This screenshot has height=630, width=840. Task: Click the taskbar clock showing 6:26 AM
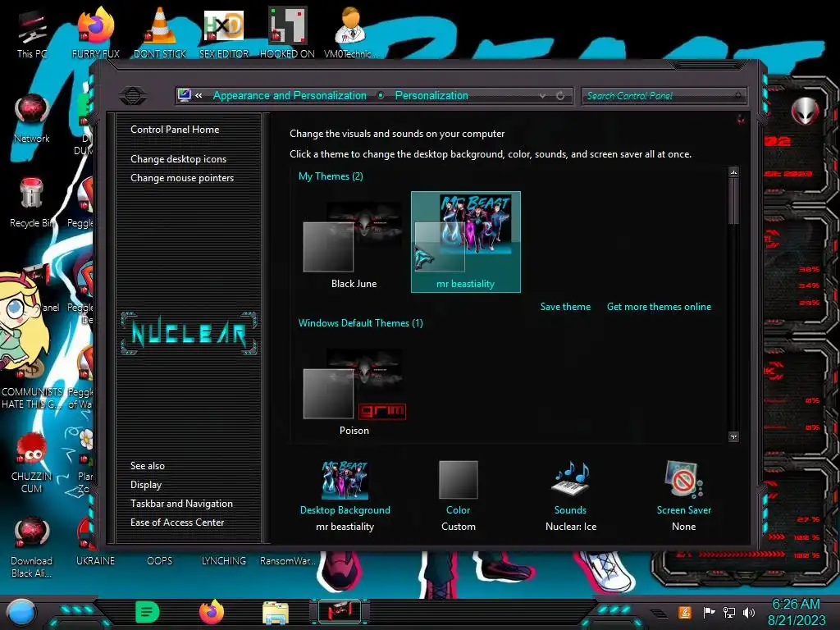coord(796,604)
